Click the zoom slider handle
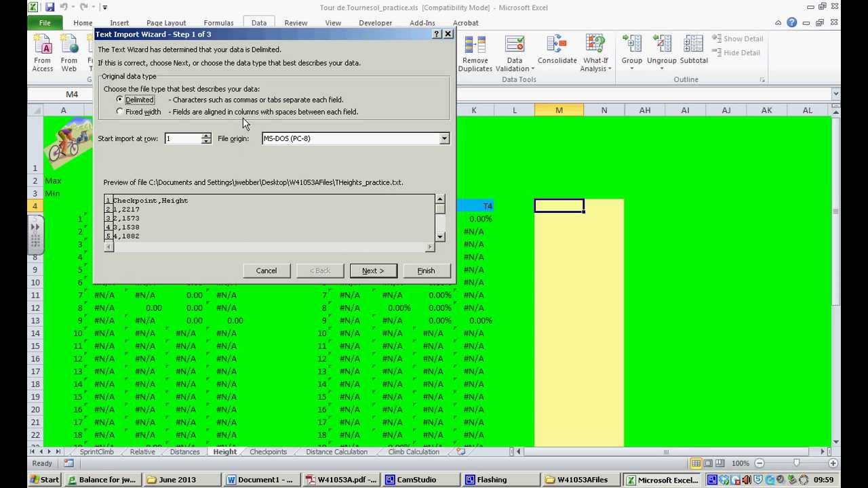Image resolution: width=868 pixels, height=488 pixels. point(796,464)
